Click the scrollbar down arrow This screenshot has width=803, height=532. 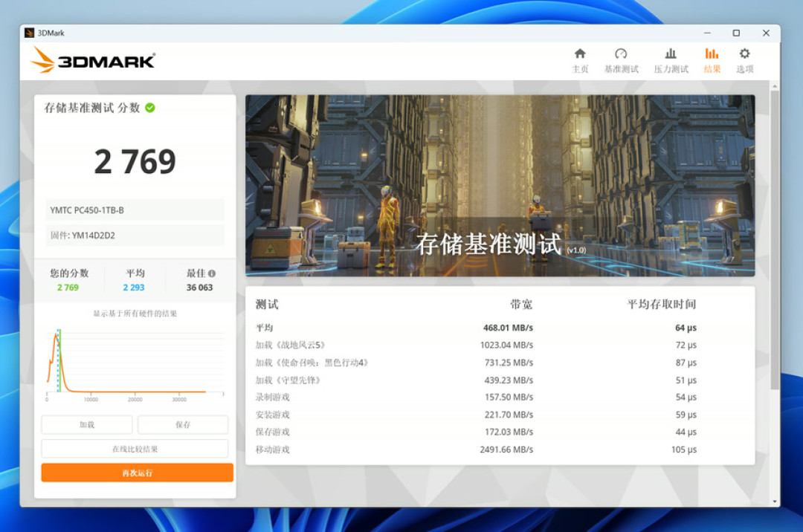pyautogui.click(x=775, y=502)
